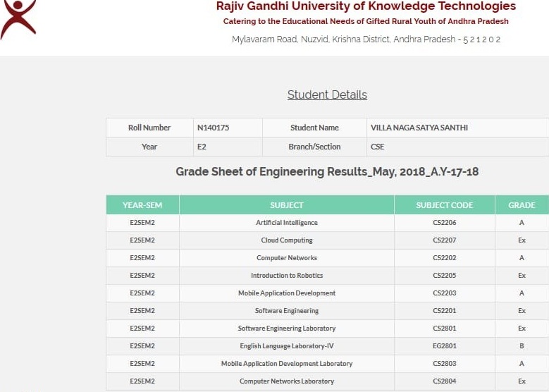Click subject code CS2205
This screenshot has width=549, height=392.
pyautogui.click(x=445, y=276)
